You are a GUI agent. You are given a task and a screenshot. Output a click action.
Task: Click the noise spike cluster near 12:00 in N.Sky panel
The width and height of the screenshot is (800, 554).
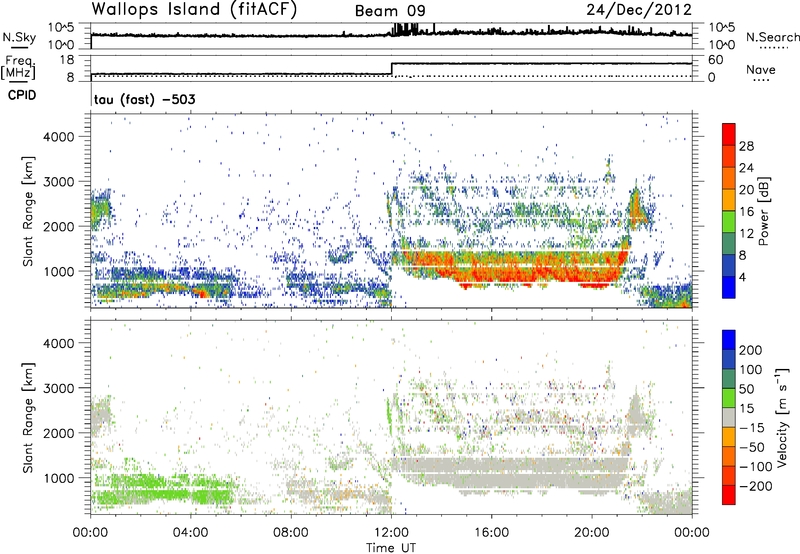coord(406,30)
